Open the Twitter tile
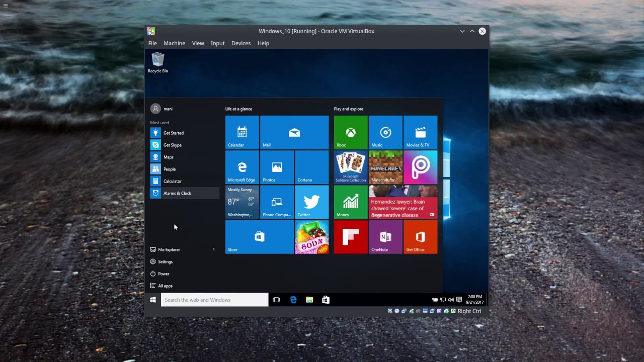Viewport: 644px width, 362px height. pos(311,202)
